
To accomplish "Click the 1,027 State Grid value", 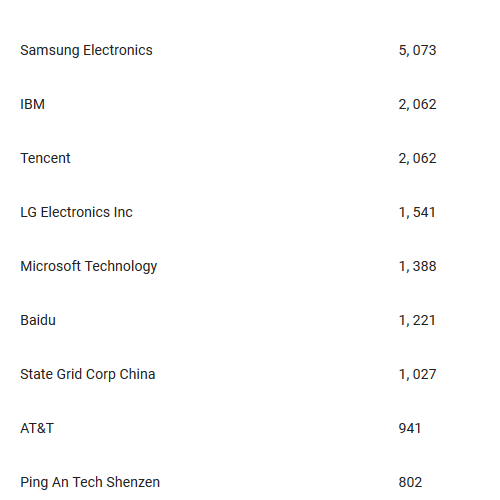I will pos(417,375).
